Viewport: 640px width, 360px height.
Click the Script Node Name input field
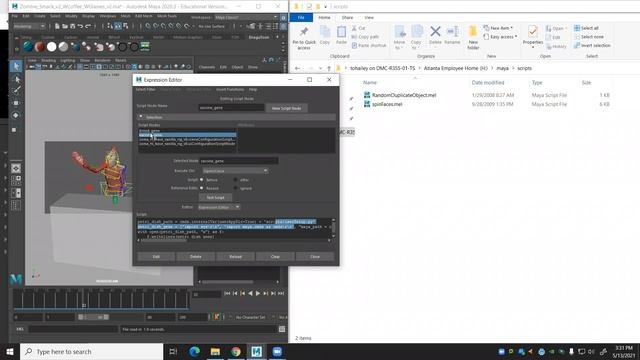(x=231, y=108)
